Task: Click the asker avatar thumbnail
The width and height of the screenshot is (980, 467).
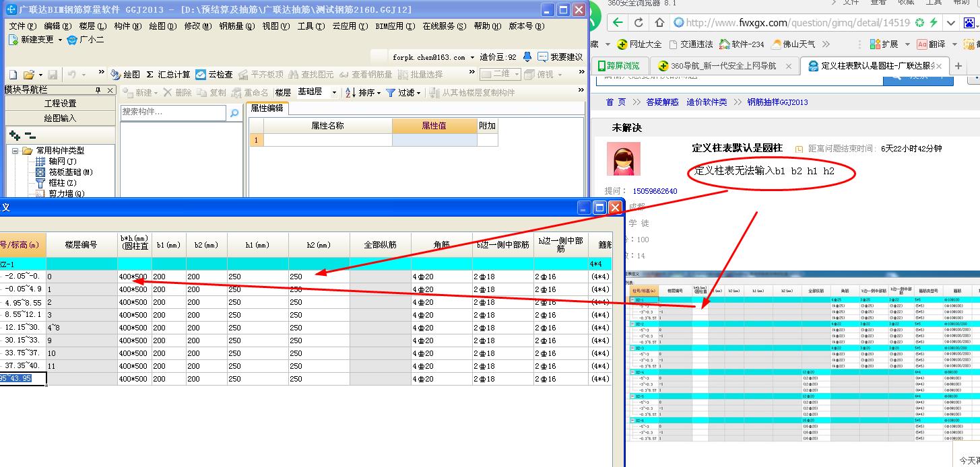Action: 624,158
